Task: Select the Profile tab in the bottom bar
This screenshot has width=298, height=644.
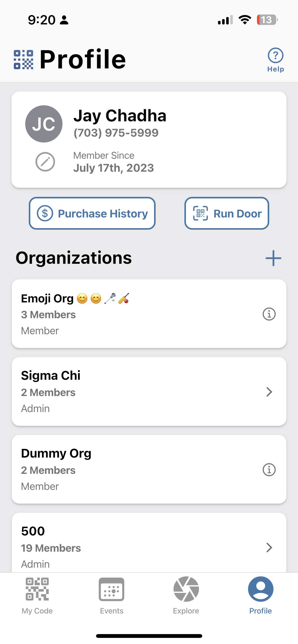Action: tap(261, 596)
